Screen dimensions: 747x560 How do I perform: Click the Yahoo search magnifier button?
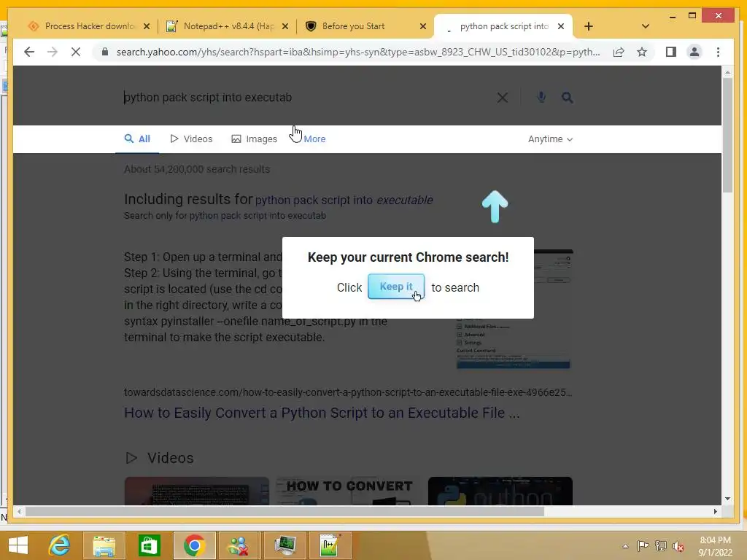[567, 98]
